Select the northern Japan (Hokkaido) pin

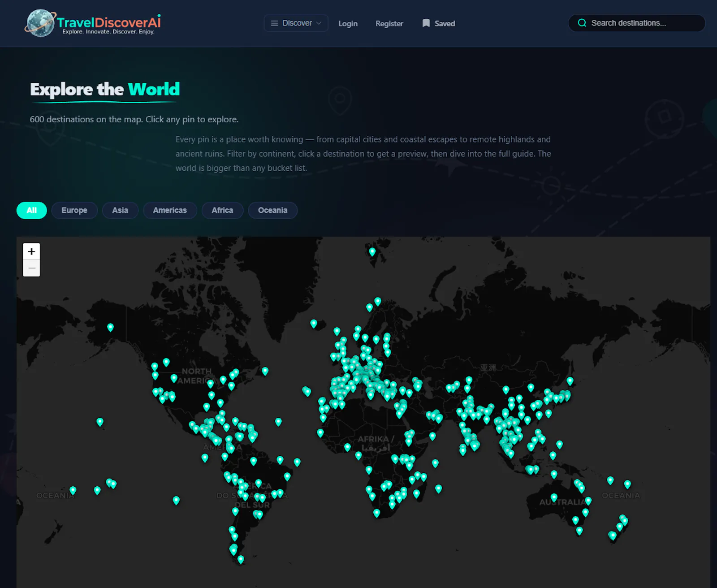coord(570,381)
